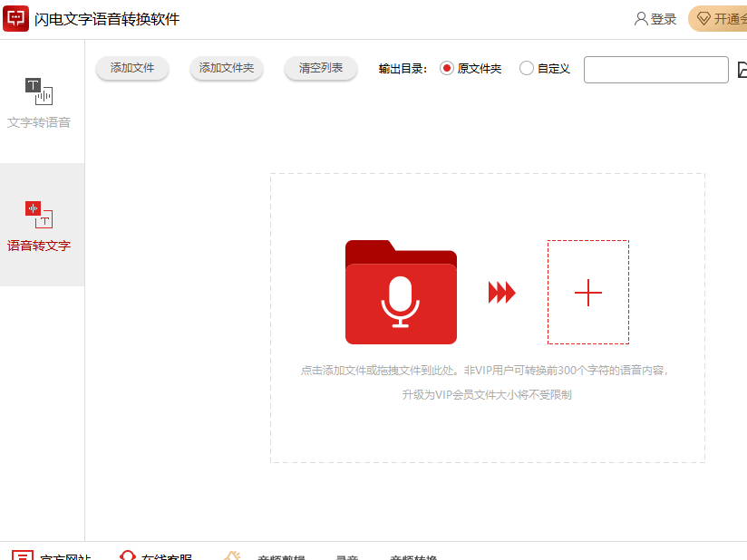Click the 添加文件夹 button
747x560 pixels.
click(227, 68)
